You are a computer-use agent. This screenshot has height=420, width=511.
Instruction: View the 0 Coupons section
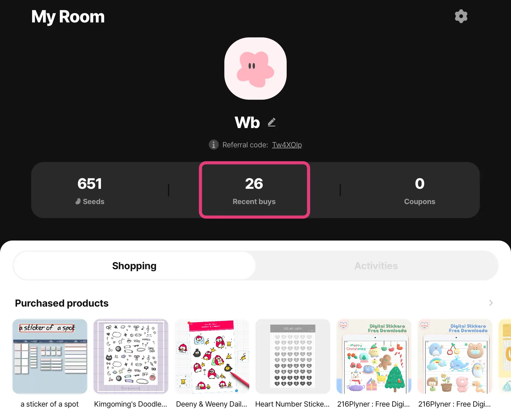point(419,190)
